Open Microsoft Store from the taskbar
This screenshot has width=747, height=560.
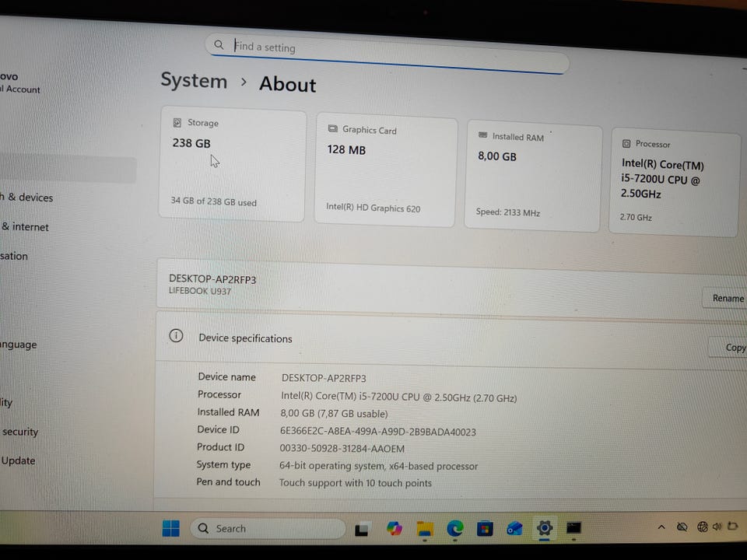[485, 529]
